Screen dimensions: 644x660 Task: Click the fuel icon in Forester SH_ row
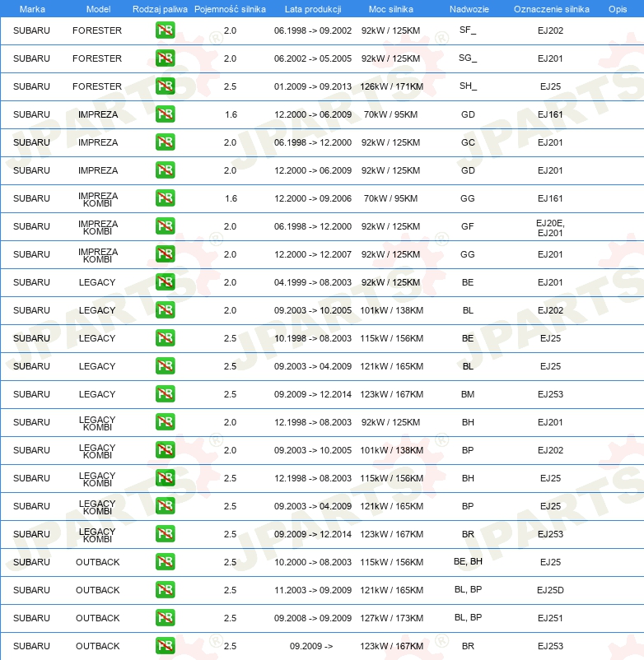(x=165, y=86)
